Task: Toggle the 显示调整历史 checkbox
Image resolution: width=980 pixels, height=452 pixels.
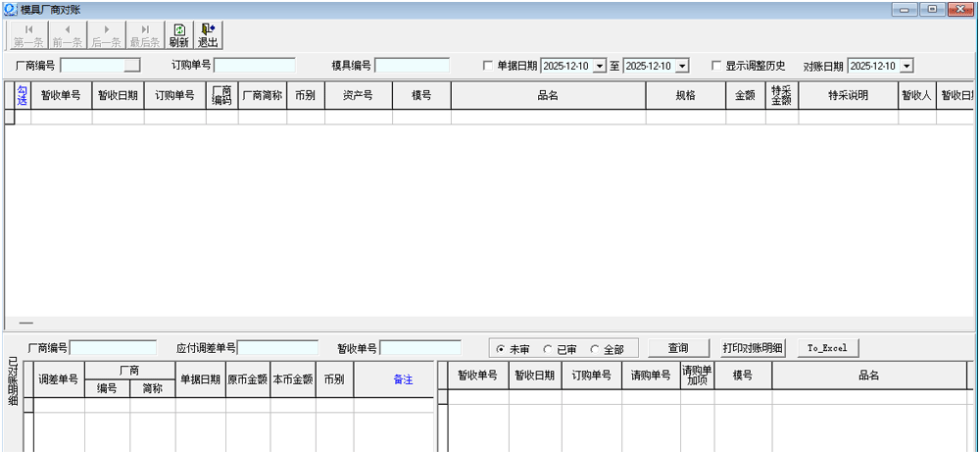Action: (x=716, y=66)
